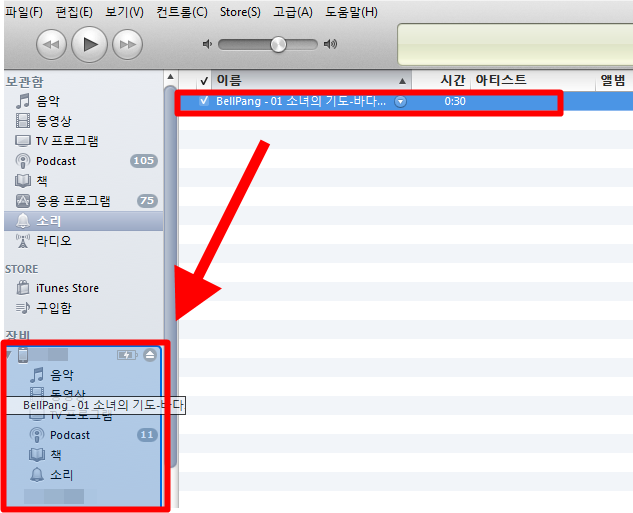Click the 응용 프로그램 75 count badge
The width and height of the screenshot is (633, 513).
147,201
